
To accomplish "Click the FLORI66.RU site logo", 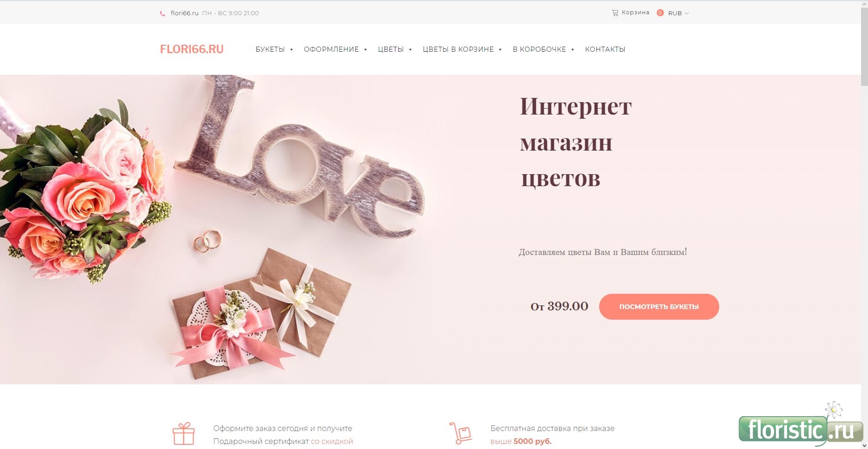I will pyautogui.click(x=192, y=49).
